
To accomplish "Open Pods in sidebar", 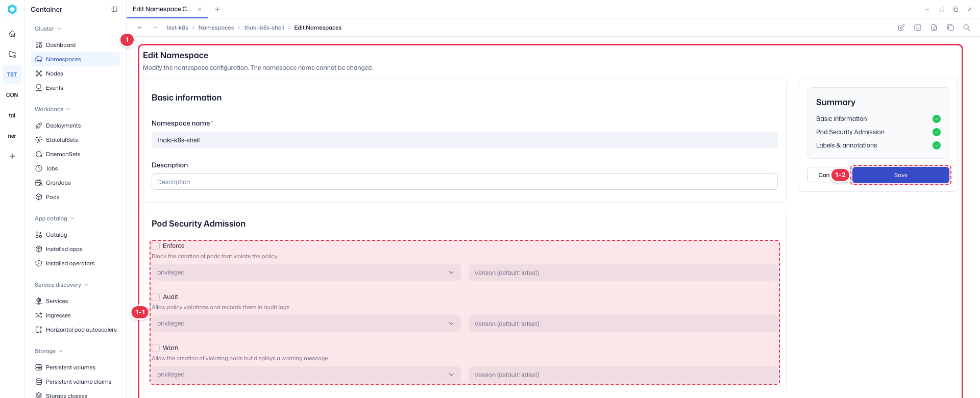I will point(75,197).
